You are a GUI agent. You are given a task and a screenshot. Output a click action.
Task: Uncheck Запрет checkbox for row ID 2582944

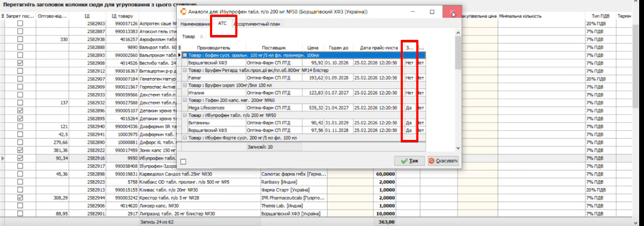pyautogui.click(x=20, y=198)
